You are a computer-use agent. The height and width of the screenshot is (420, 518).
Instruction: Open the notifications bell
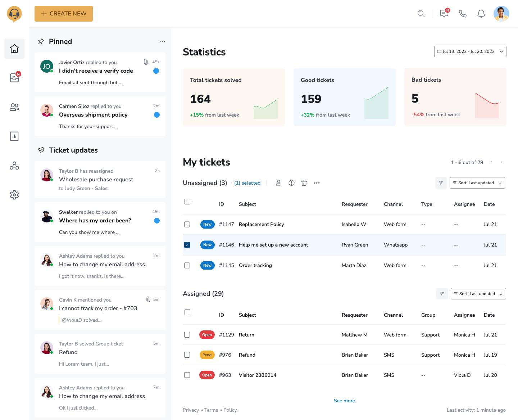pyautogui.click(x=481, y=14)
